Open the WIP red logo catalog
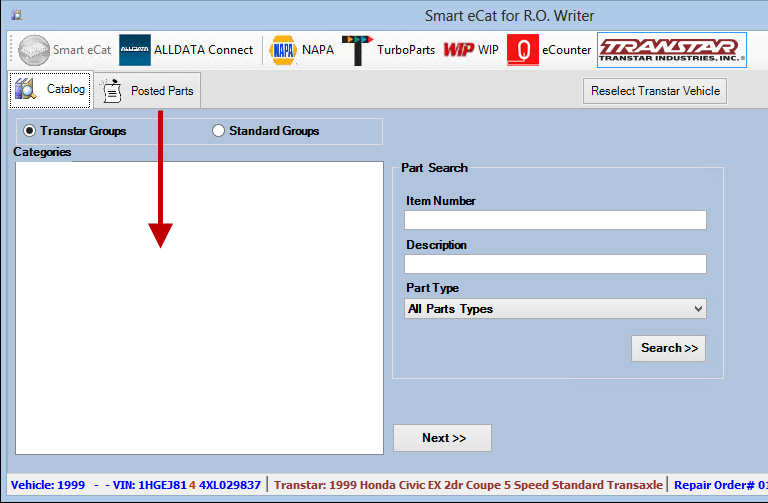The image size is (768, 503). click(x=459, y=50)
